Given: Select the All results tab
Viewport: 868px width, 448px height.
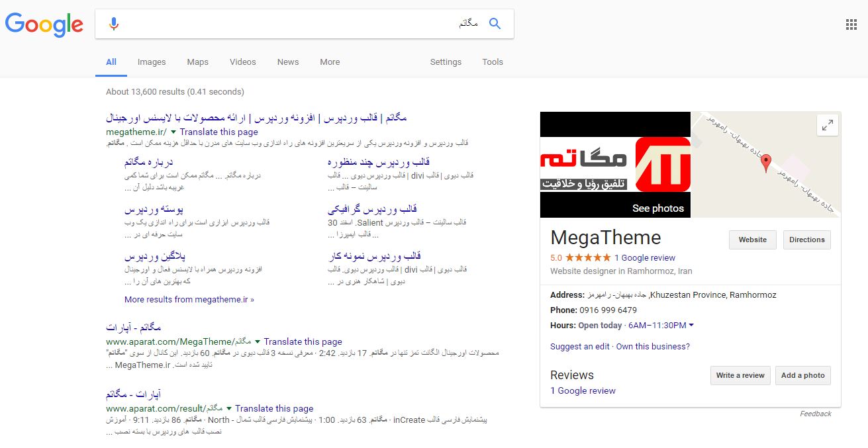Looking at the screenshot, I should pos(111,62).
